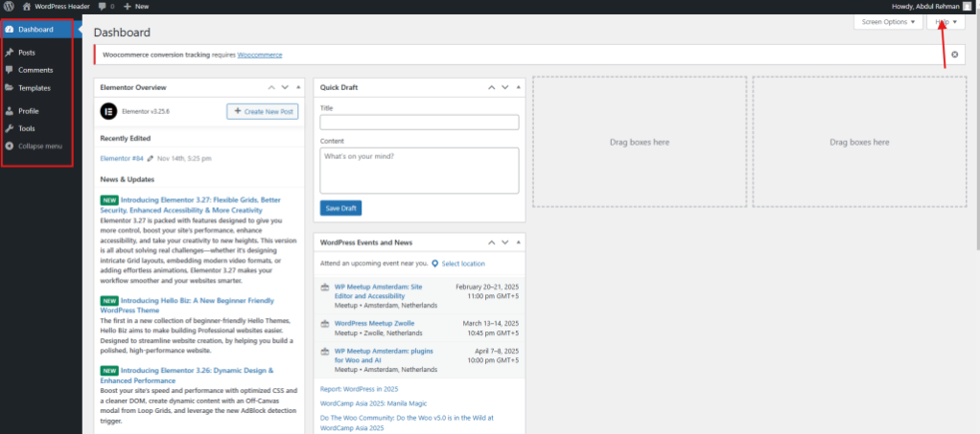Focus the Quick Draft Content textarea
This screenshot has height=434, width=980.
coord(419,171)
